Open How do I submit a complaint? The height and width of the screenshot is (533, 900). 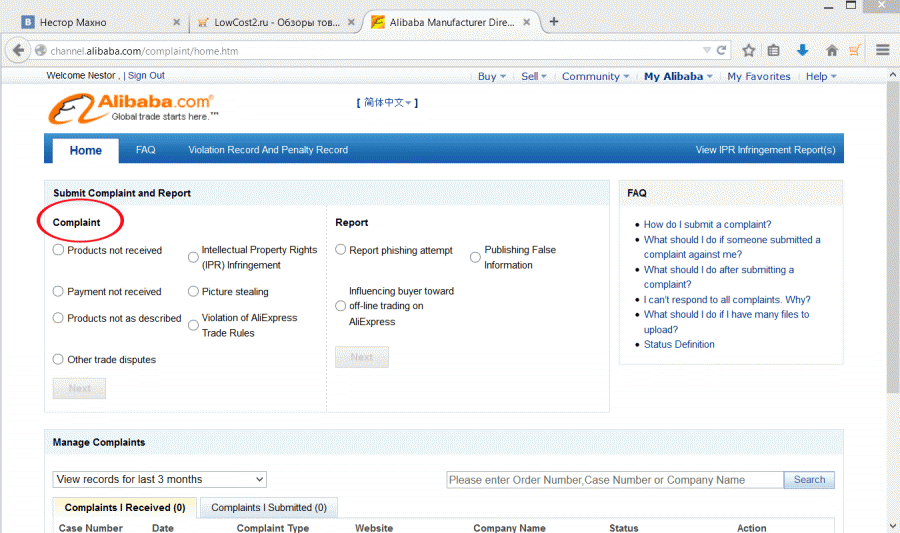pos(707,224)
